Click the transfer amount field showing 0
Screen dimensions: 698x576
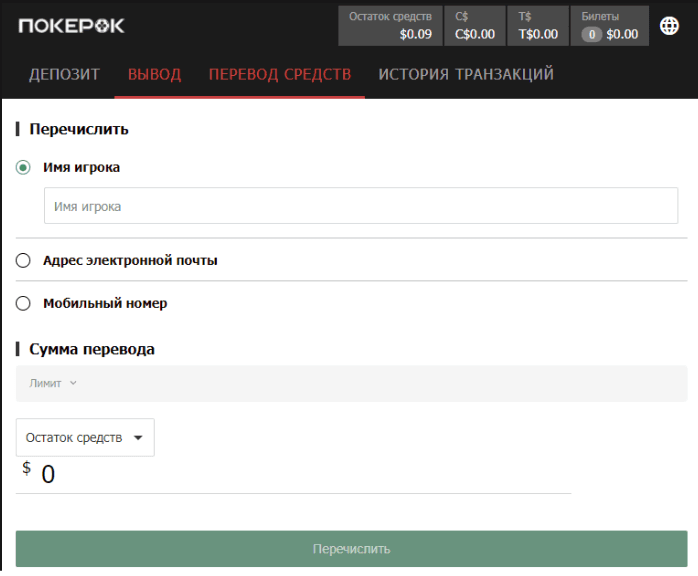pyautogui.click(x=294, y=475)
